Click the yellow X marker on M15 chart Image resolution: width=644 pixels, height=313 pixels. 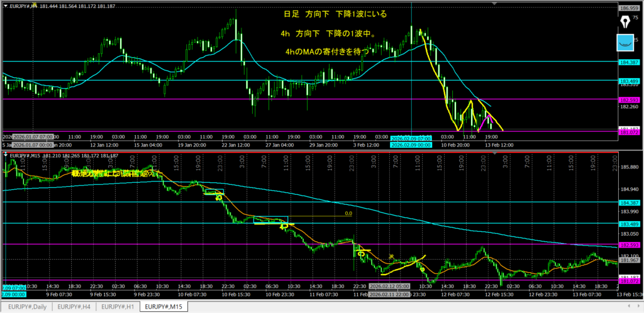click(392, 256)
